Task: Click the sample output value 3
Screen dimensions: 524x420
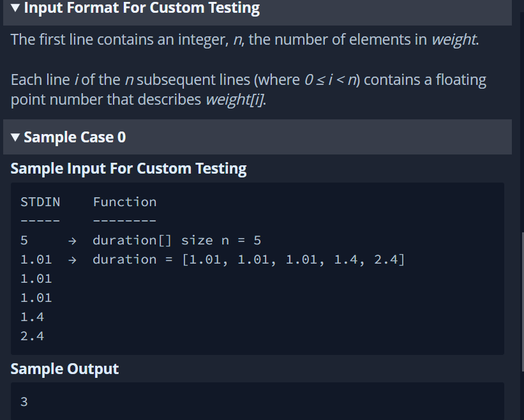Action: [24, 401]
